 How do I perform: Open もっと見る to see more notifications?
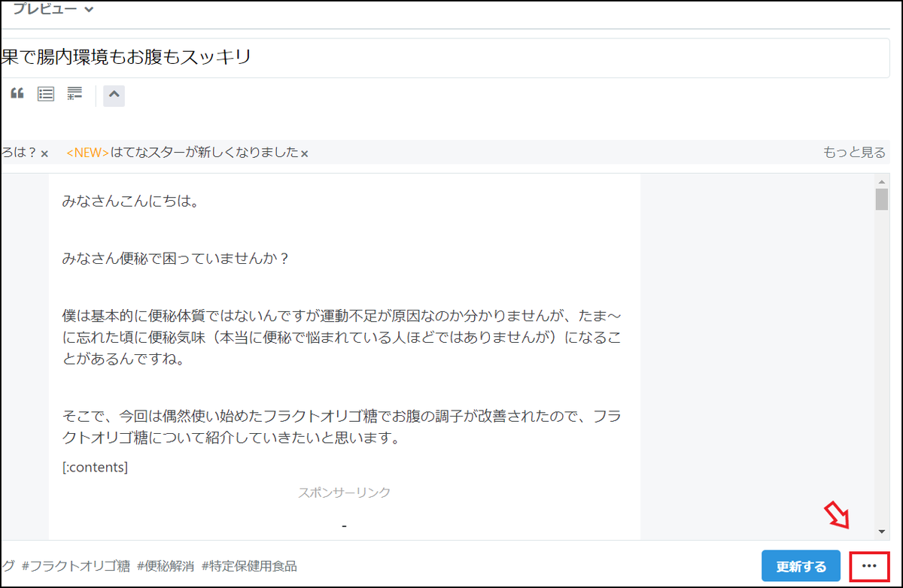pos(855,152)
